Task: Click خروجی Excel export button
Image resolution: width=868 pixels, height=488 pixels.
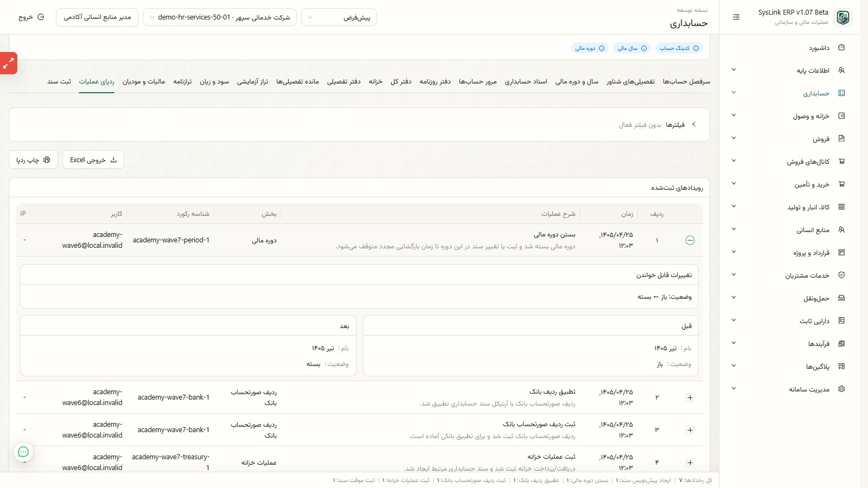Action: click(x=93, y=159)
